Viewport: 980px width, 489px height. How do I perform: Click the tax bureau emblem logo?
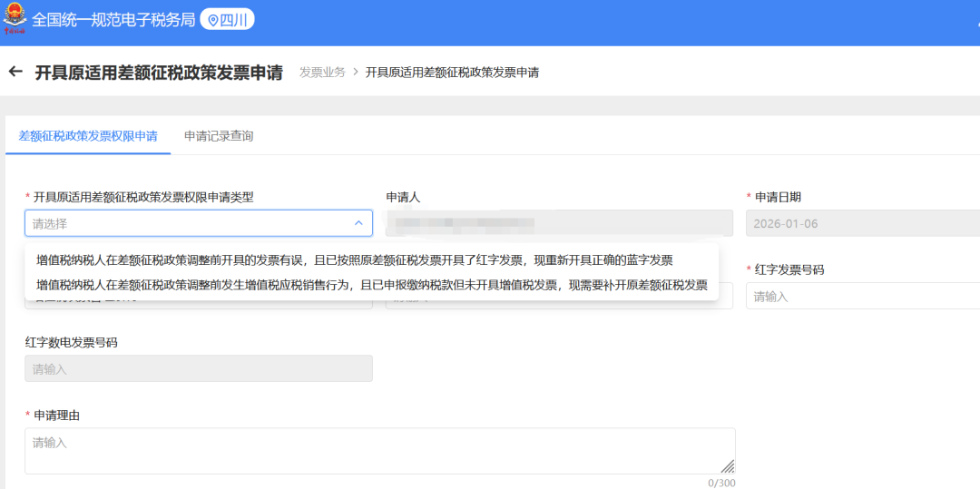15,20
